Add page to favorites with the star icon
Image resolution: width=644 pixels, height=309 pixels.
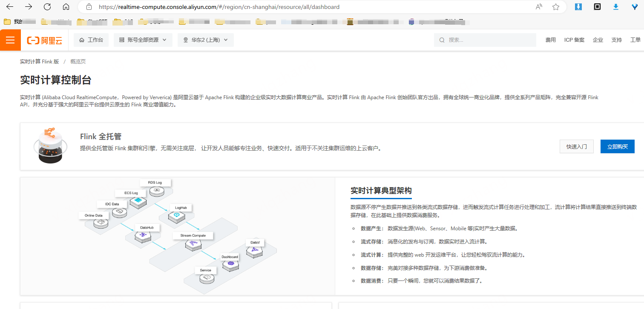[556, 7]
